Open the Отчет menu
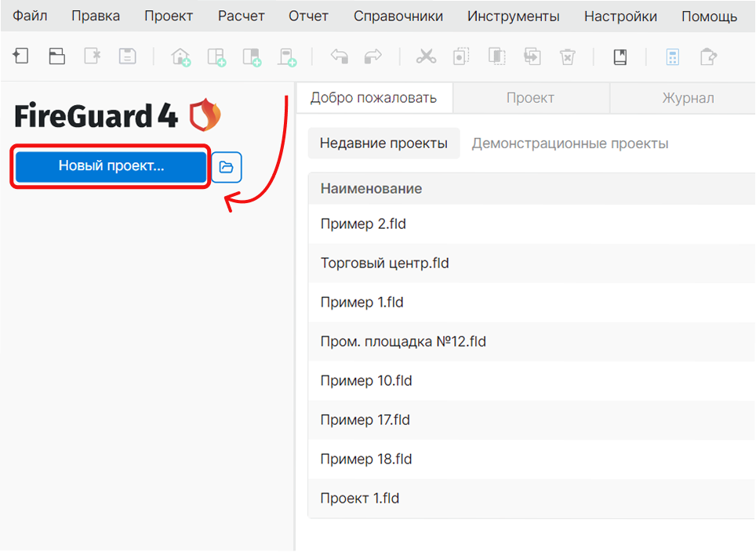756x552 pixels. 308,16
